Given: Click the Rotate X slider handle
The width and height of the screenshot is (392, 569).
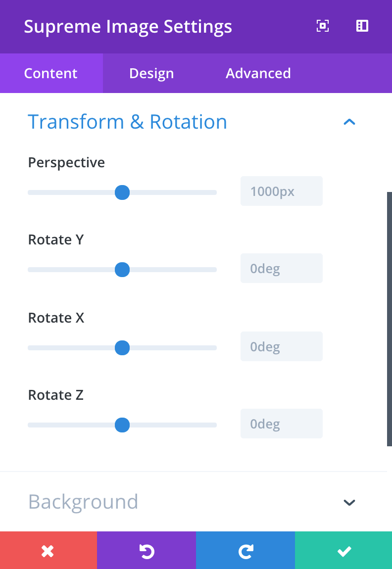Looking at the screenshot, I should click(x=122, y=348).
